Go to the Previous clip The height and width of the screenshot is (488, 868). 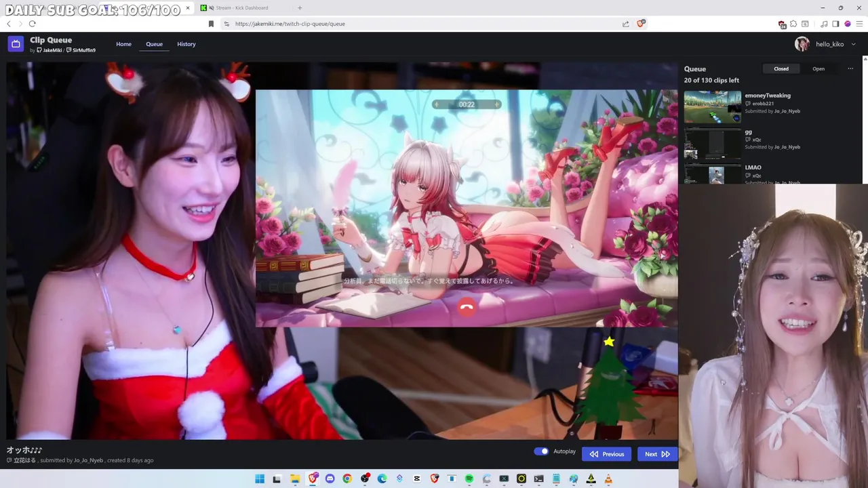606,454
